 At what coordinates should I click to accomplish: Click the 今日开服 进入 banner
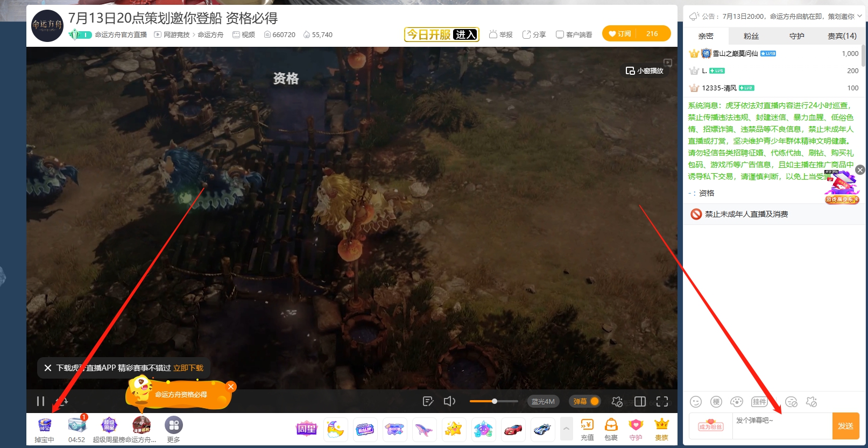tap(442, 34)
